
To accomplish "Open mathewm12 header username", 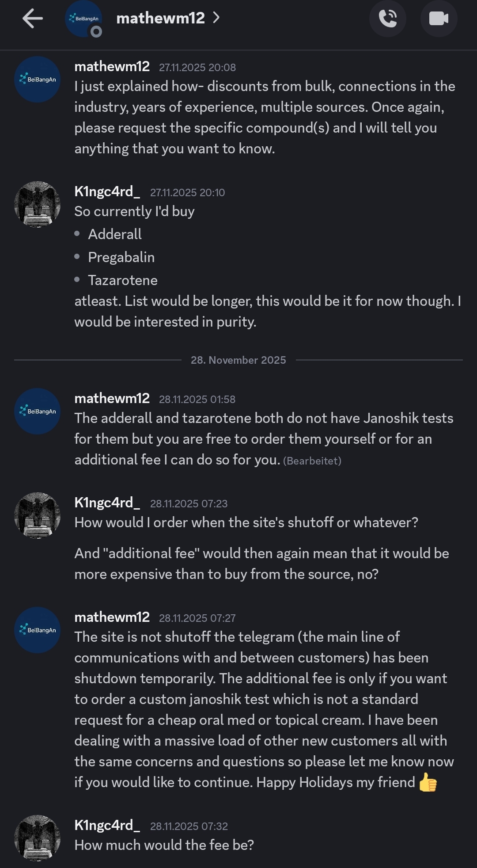I will coord(160,18).
